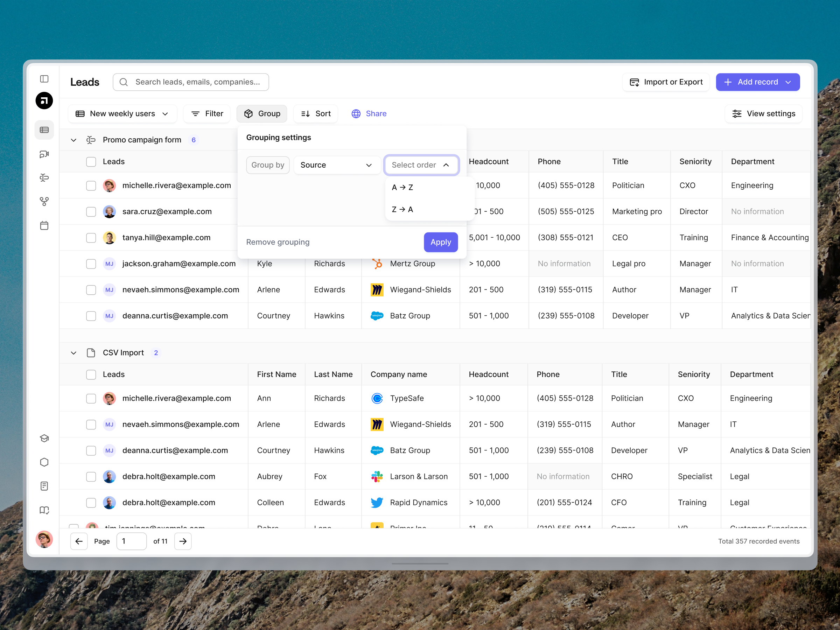Open the calendar icon in the sidebar

[x=44, y=225]
